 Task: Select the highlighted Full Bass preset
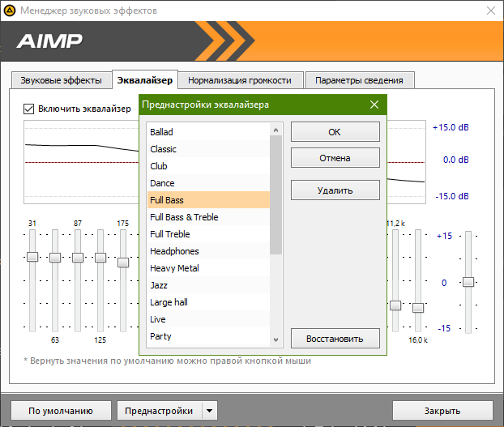[208, 200]
